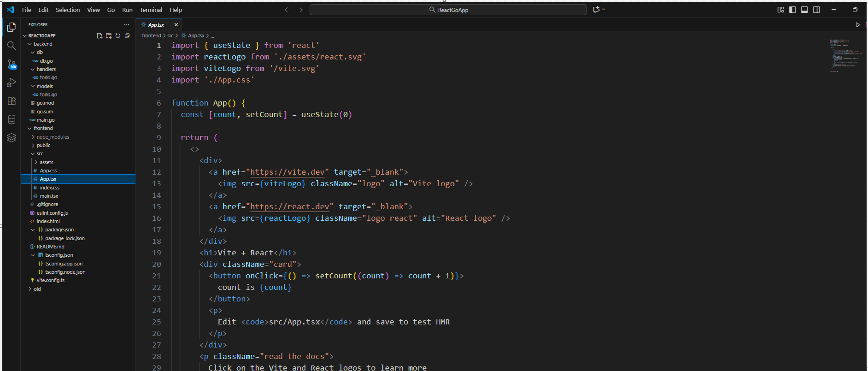Open the View menu

(x=94, y=10)
